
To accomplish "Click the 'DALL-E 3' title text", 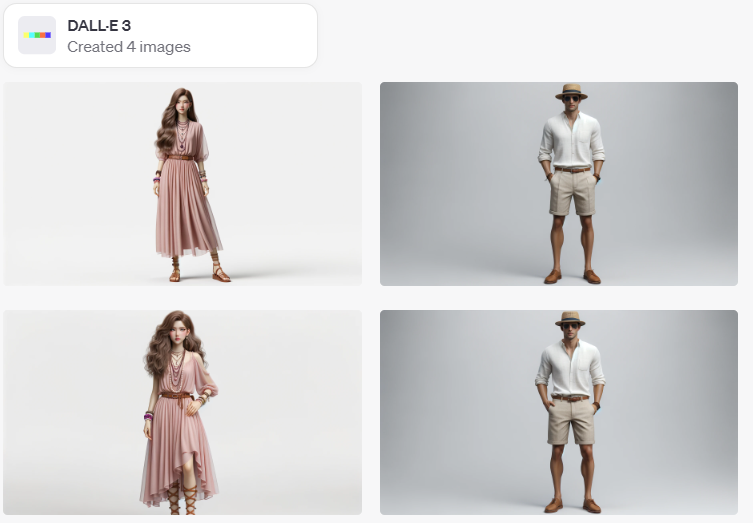I will pyautogui.click(x=99, y=25).
